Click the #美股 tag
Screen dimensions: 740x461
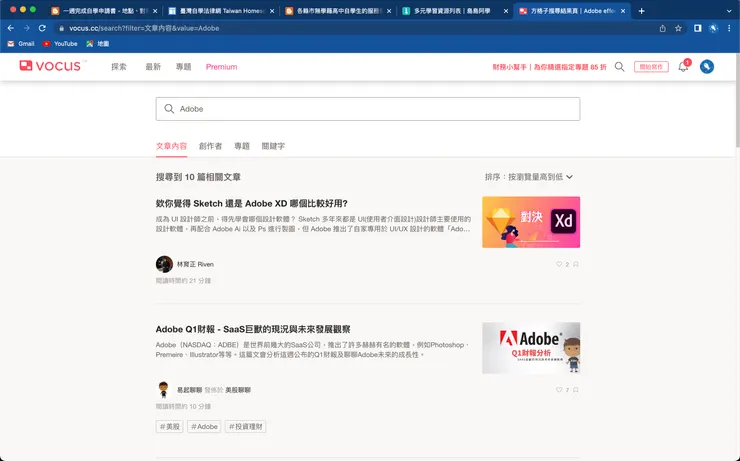point(169,427)
